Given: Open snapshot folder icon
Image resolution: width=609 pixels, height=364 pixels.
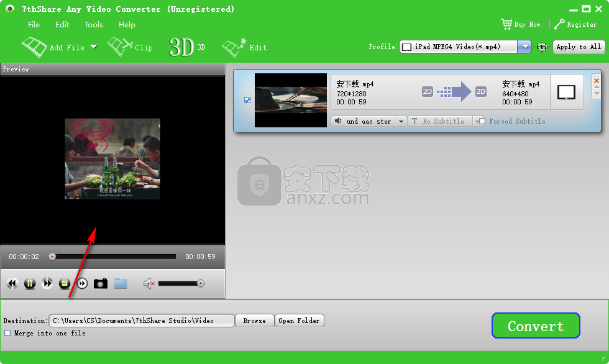Looking at the screenshot, I should tap(121, 284).
